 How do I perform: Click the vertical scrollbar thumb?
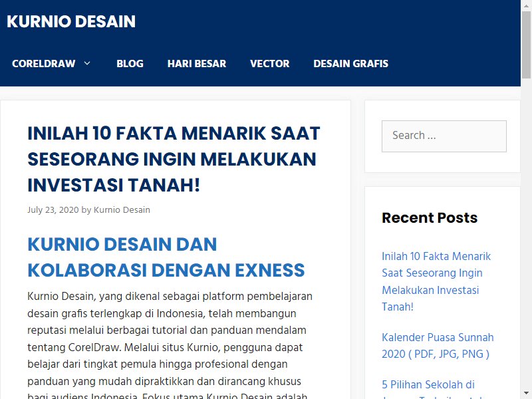pos(526,45)
